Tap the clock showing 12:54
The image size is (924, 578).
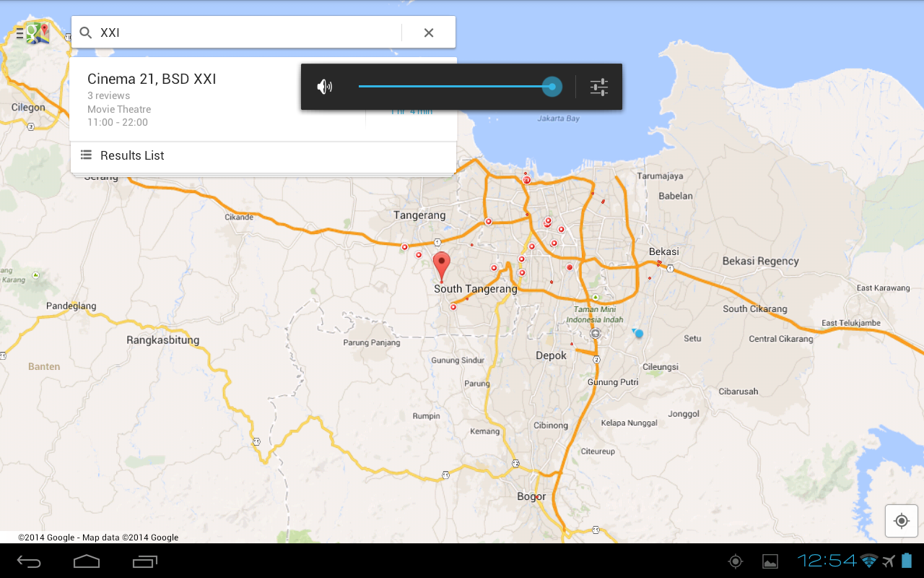[827, 561]
